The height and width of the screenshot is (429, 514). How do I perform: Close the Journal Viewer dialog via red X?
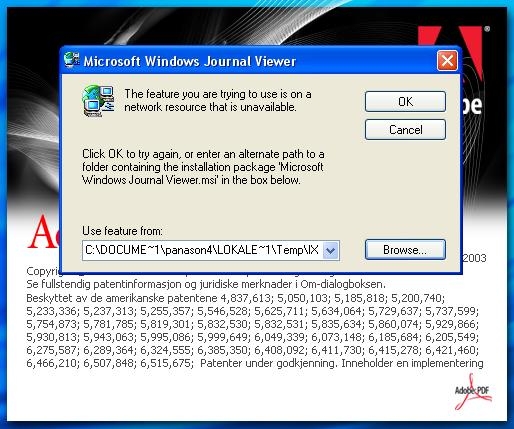tap(447, 61)
